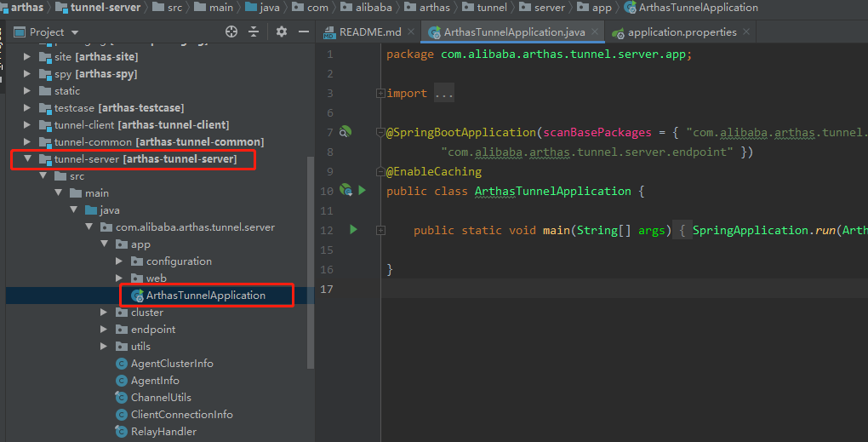Select tunnel-server [arthas-tunnel-server] tree row

[145, 159]
